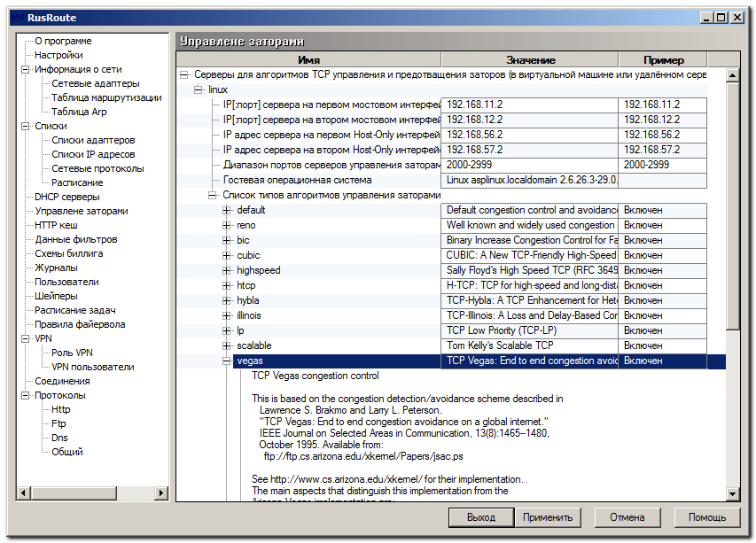756x543 pixels.
Task: Select Расписание under Списки
Action: point(77,182)
